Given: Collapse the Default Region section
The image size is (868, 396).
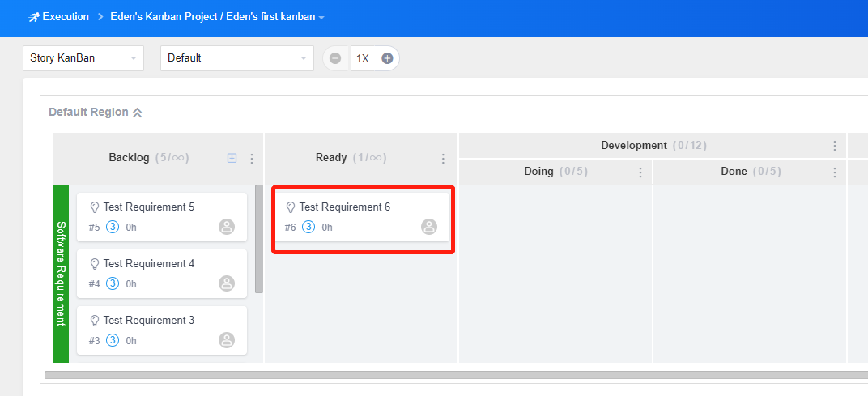Looking at the screenshot, I should 138,113.
